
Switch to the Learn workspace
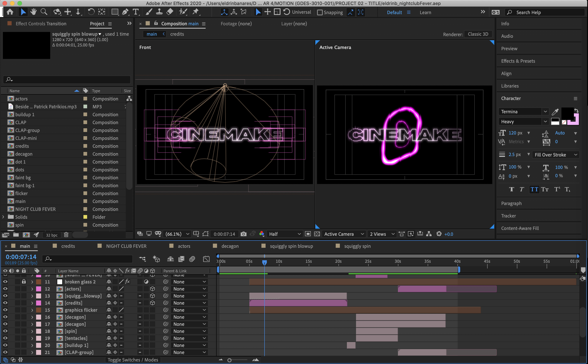(425, 12)
